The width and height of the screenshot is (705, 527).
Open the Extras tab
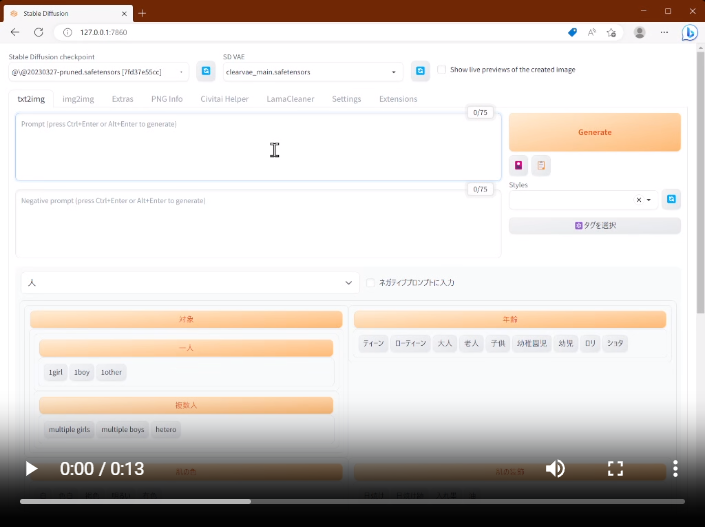(123, 99)
